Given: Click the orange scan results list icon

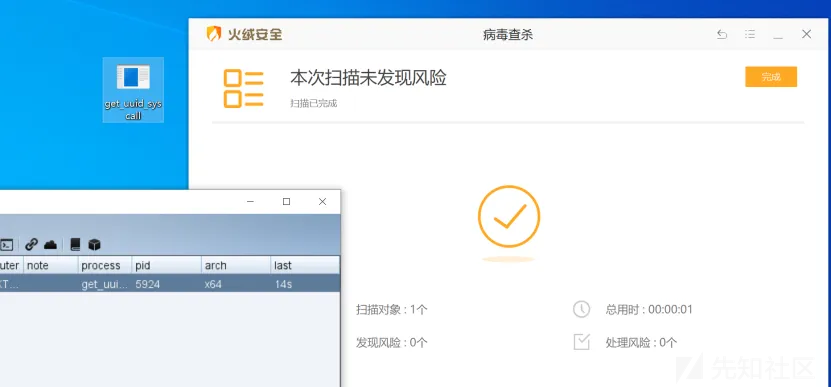Looking at the screenshot, I should pyautogui.click(x=243, y=88).
